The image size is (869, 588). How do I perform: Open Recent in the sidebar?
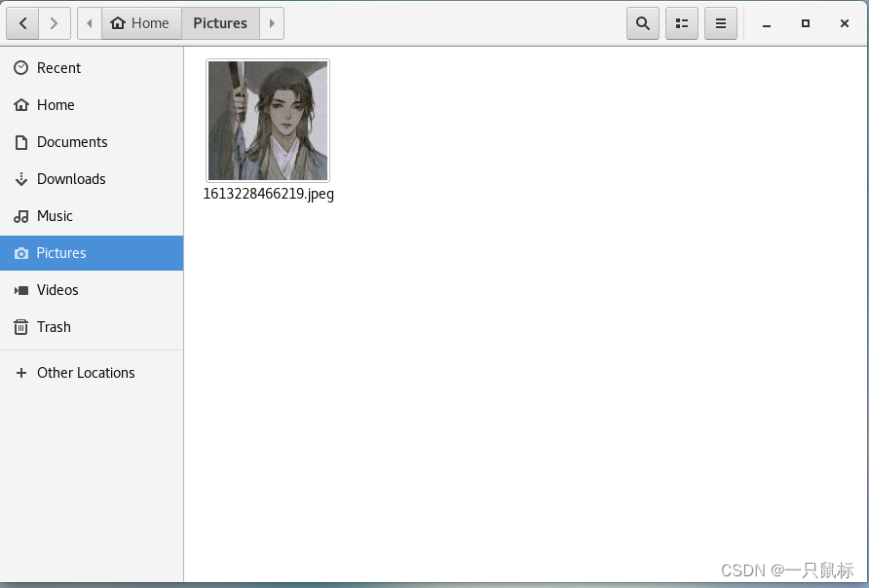[x=92, y=68]
